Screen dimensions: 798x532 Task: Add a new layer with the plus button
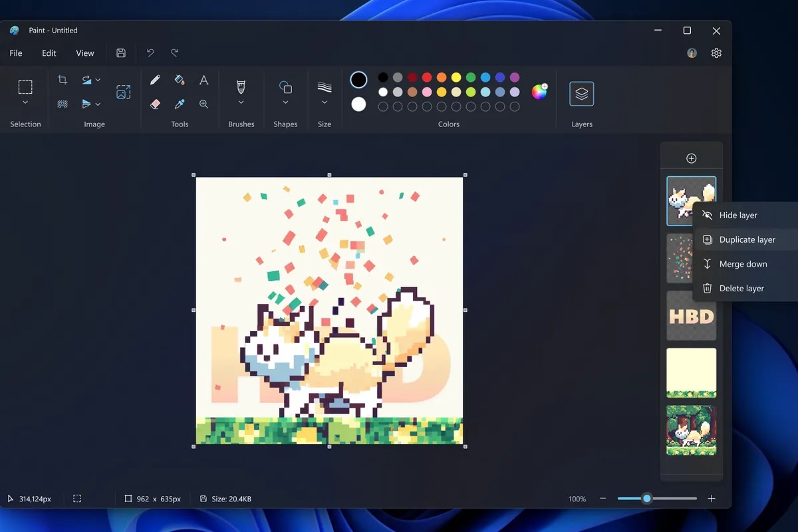click(x=691, y=158)
